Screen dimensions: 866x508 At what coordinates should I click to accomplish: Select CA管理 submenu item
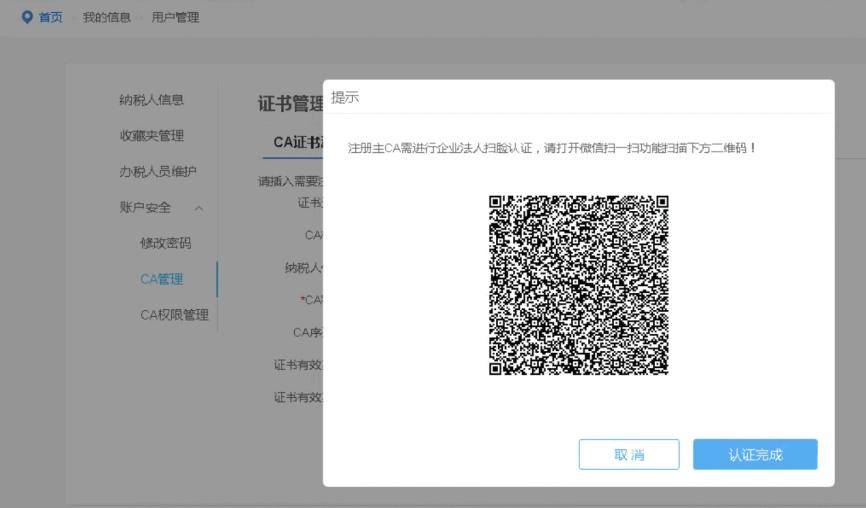click(x=161, y=279)
